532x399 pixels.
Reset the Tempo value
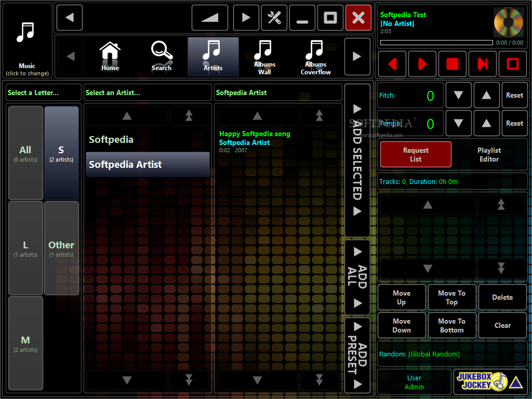point(514,123)
